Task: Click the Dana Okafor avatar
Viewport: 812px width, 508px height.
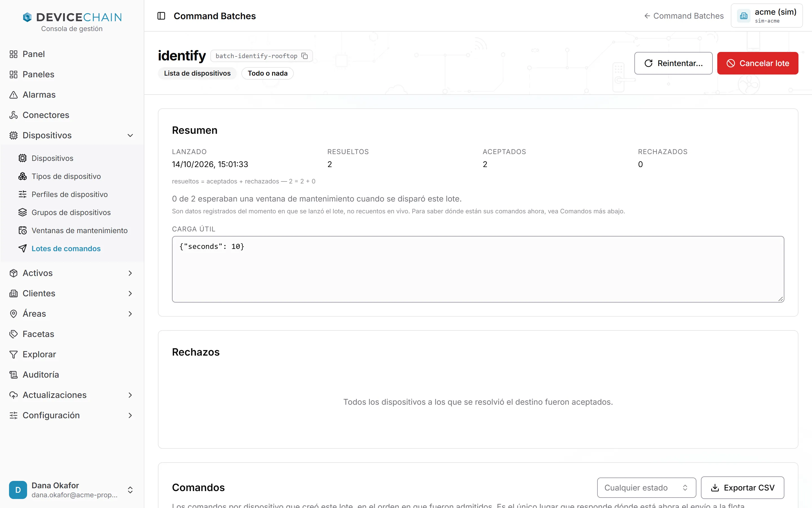Action: [18, 490]
